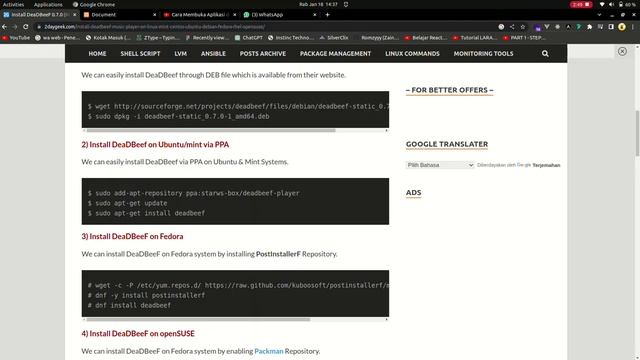Open the Belajar React bookmark

coord(425,38)
